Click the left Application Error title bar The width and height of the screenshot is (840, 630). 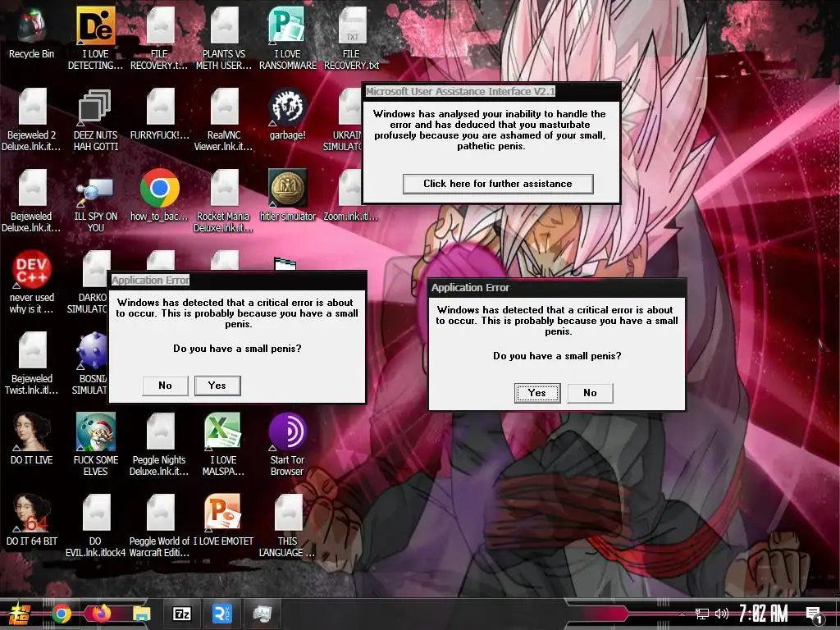237,281
